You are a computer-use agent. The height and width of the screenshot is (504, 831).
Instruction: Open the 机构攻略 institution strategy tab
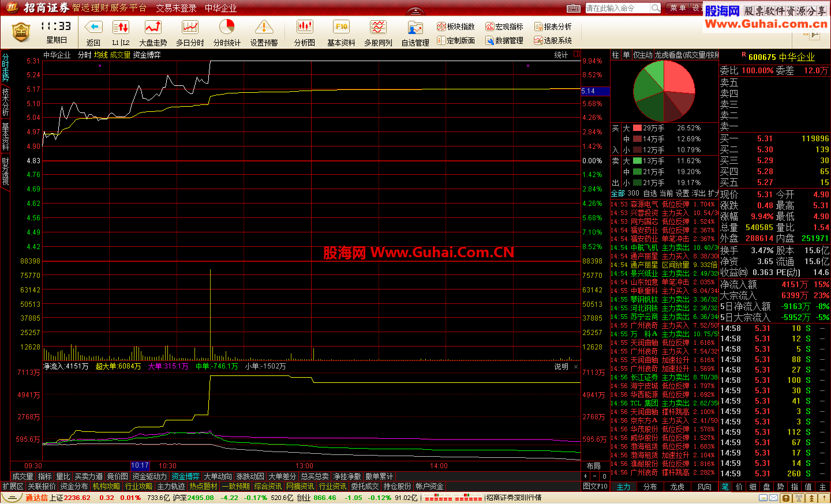tap(106, 487)
